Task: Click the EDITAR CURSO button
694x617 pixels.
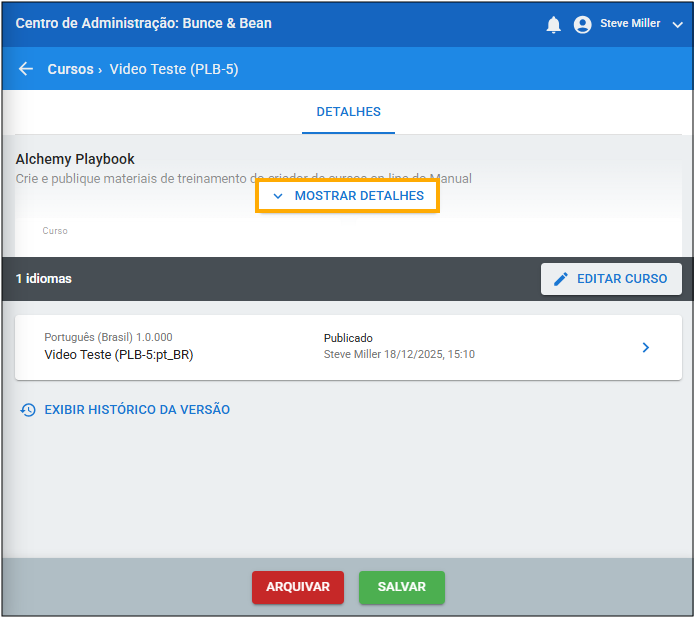Action: pyautogui.click(x=611, y=279)
